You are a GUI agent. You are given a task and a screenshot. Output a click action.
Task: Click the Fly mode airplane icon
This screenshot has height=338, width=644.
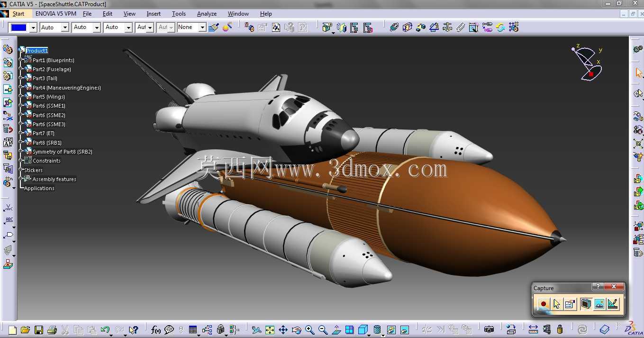(256, 329)
